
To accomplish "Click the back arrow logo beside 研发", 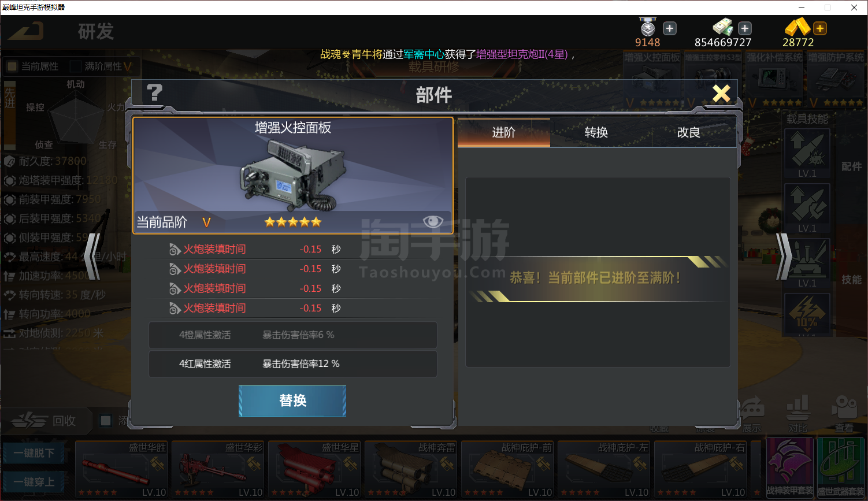I will [26, 31].
